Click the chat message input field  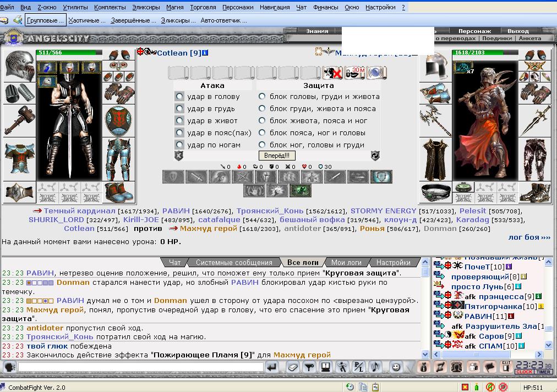[x=141, y=367]
